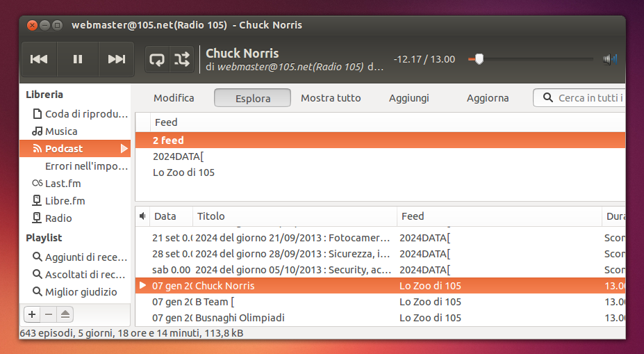
Task: Click the Last.fm logo icon
Action: click(37, 183)
